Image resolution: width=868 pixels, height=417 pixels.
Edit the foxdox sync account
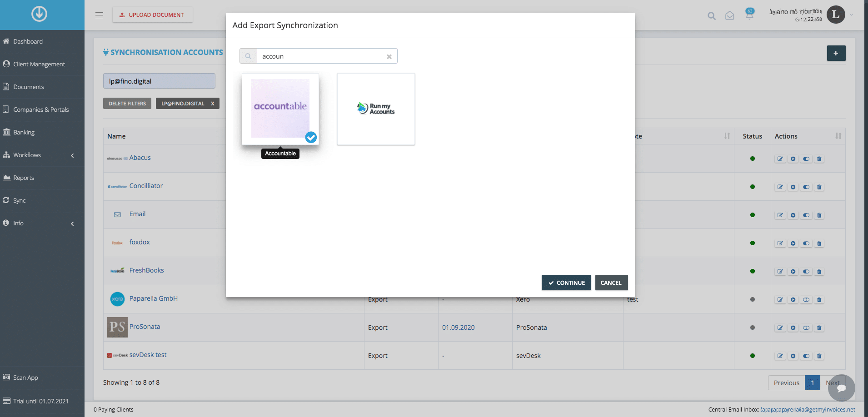(x=780, y=243)
